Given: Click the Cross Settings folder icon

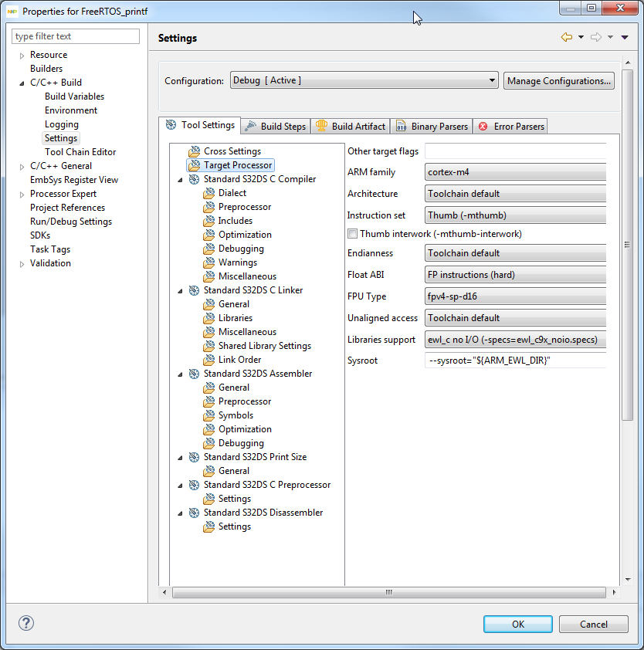Looking at the screenshot, I should [x=194, y=151].
